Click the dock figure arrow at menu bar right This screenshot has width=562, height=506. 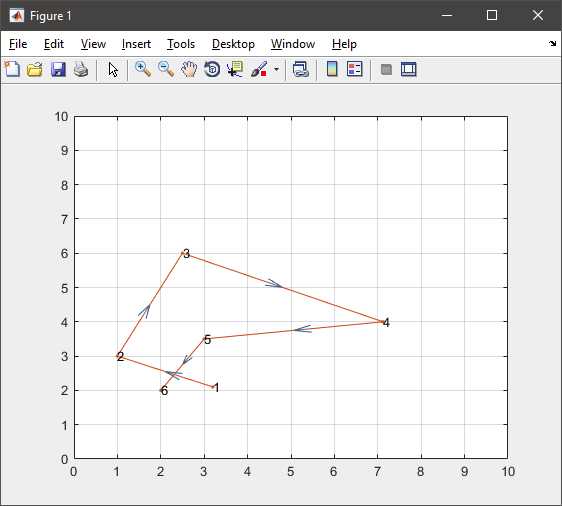552,44
